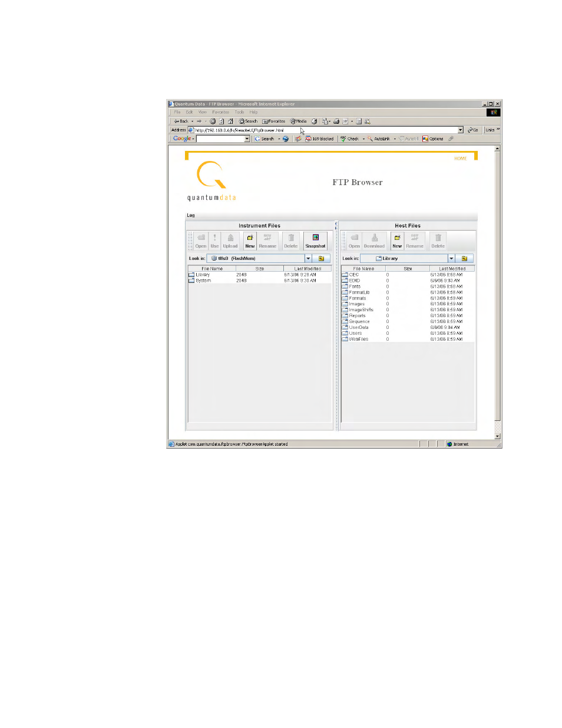Select CEC folder in Host Files

point(408,275)
